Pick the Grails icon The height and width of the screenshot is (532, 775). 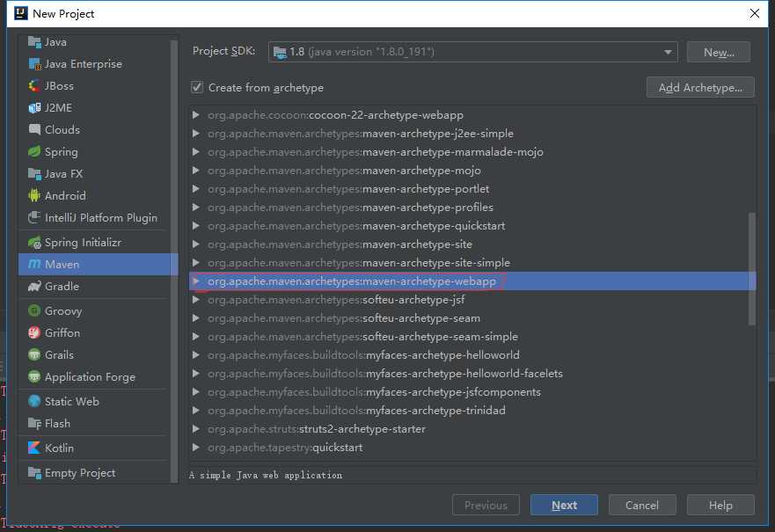(34, 354)
